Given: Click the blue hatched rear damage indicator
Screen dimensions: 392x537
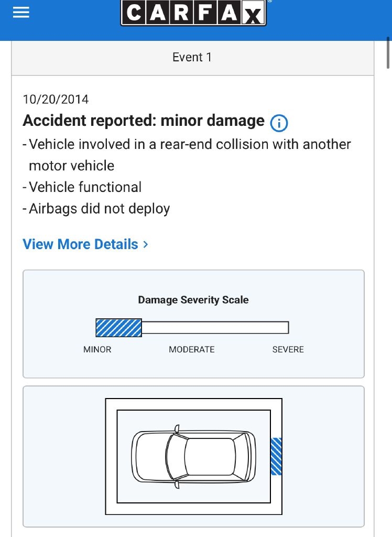Looking at the screenshot, I should [276, 456].
